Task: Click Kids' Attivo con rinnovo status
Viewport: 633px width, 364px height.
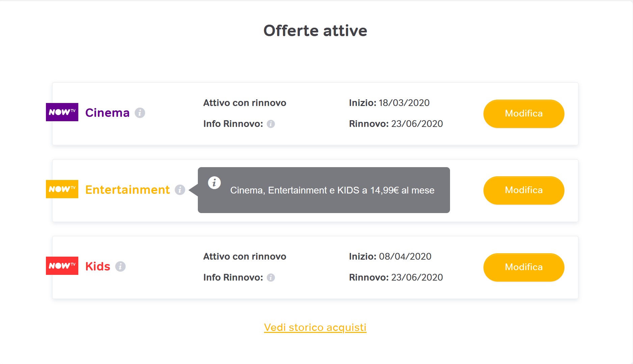Action: pos(245,257)
